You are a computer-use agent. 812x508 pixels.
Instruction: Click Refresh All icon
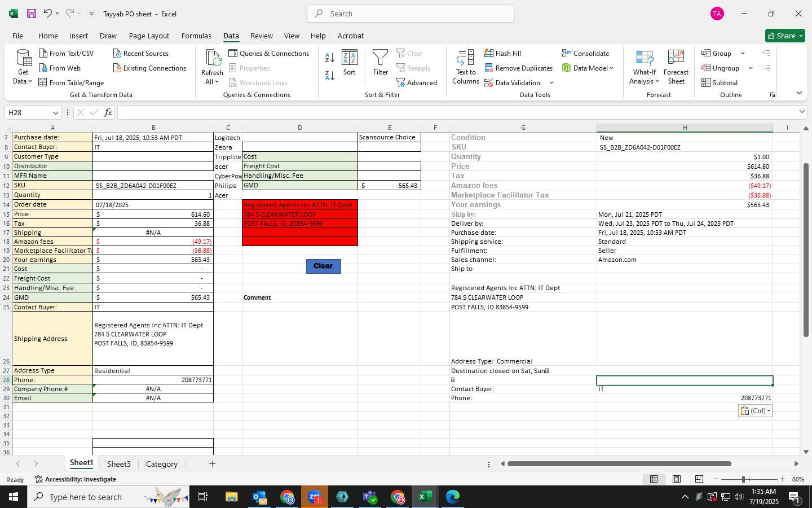tap(213, 59)
